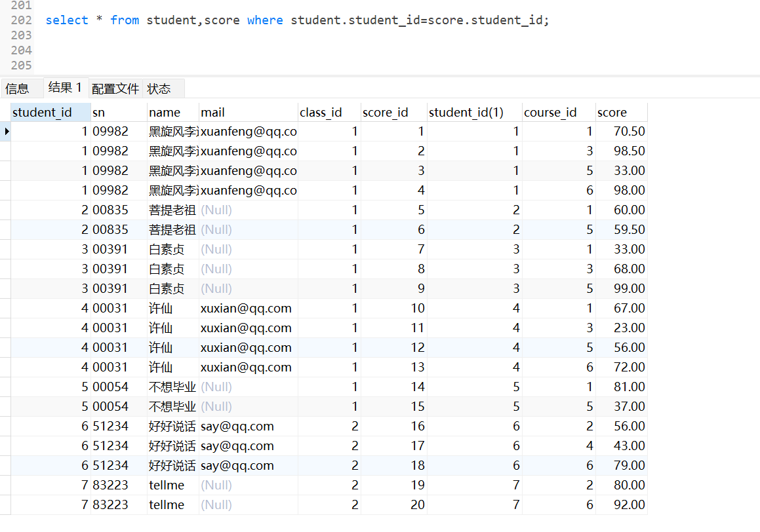Click mail cell in score_id 11 row

point(248,328)
